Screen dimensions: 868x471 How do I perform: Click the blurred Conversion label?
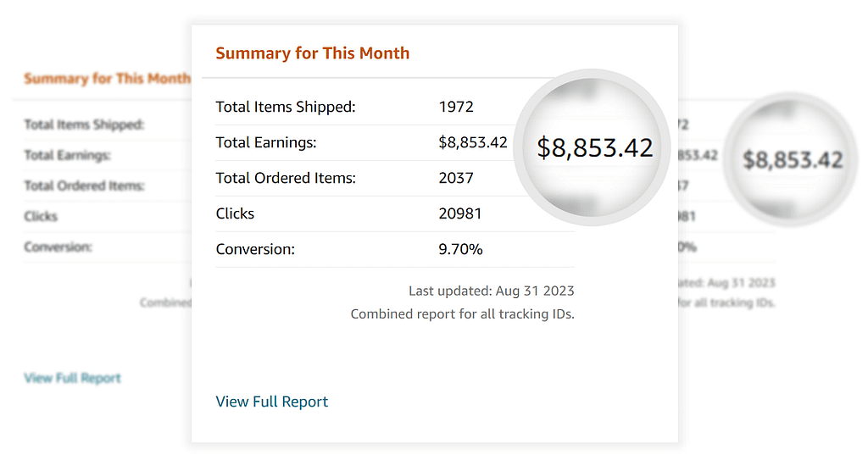pyautogui.click(x=58, y=247)
